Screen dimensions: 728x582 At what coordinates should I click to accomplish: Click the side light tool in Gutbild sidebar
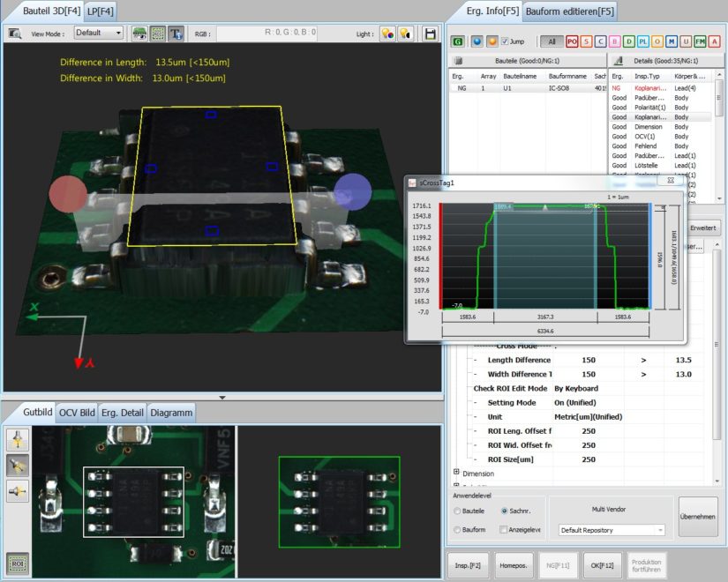[18, 491]
